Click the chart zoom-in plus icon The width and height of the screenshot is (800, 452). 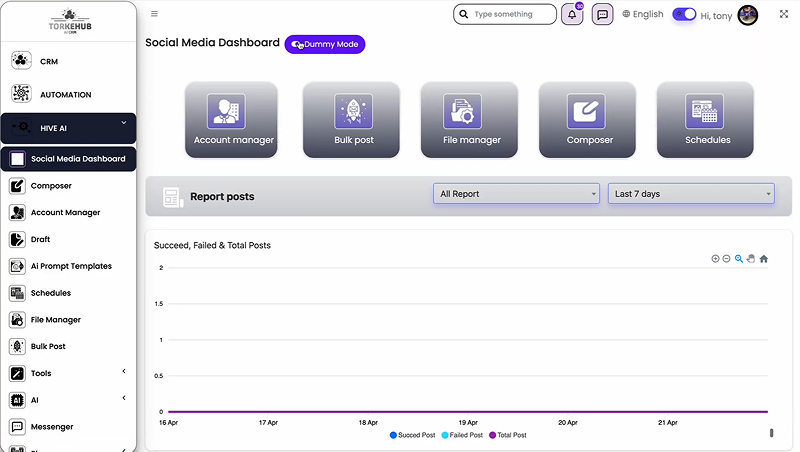[x=715, y=259]
